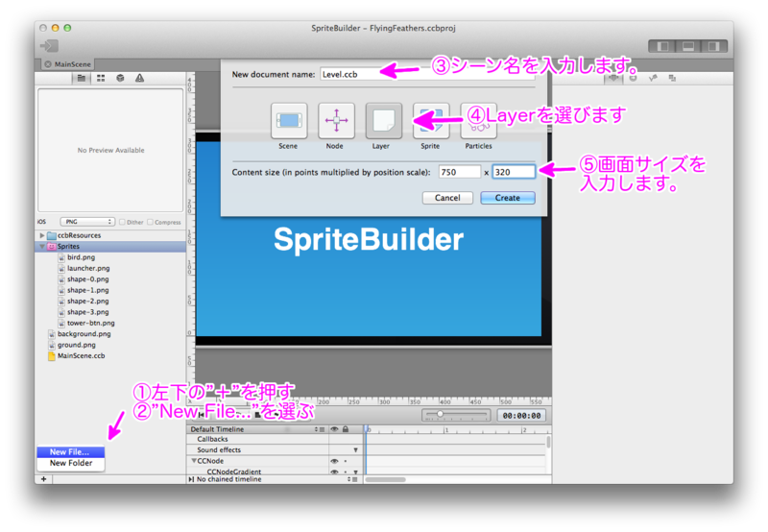The height and width of the screenshot is (532, 768).
Task: Toggle the bottom panel visibility button
Action: tap(687, 46)
